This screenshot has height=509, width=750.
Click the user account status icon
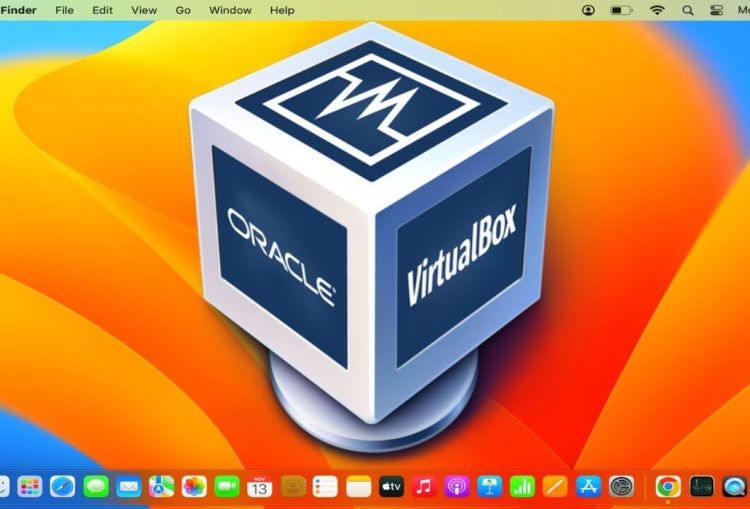tap(588, 10)
